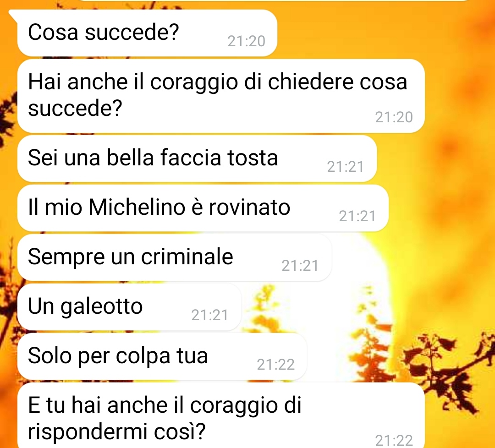Tap the word "galeotto" in the chat

click(x=101, y=307)
